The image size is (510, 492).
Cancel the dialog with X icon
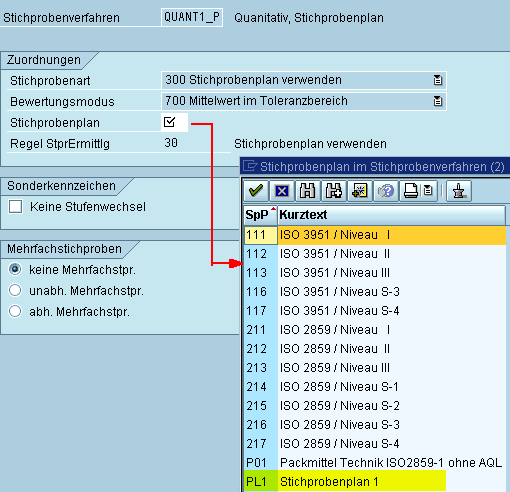coord(282,191)
